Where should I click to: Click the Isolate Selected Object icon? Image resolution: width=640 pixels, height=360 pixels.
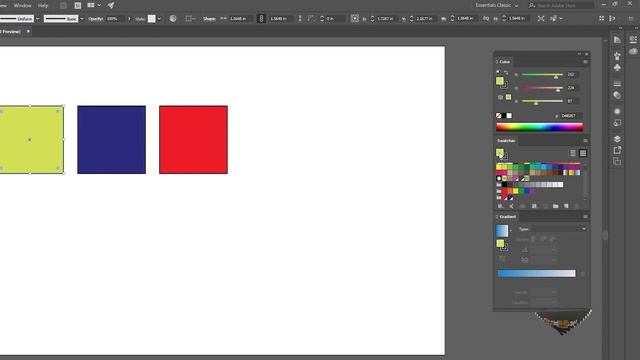pos(541,18)
